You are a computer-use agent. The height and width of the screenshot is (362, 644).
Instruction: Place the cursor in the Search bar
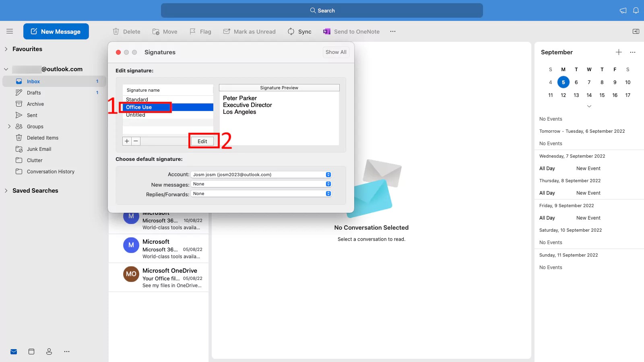[322, 10]
